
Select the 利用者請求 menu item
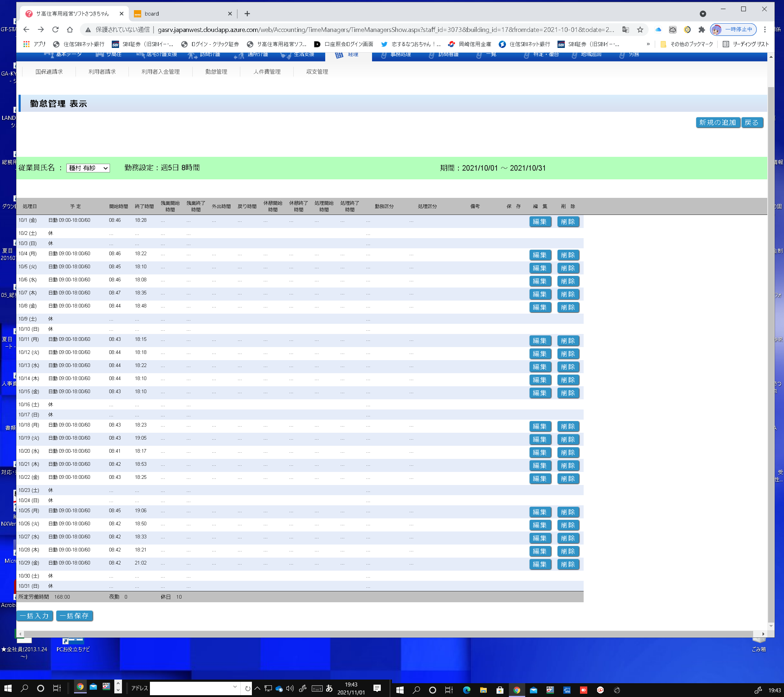pyautogui.click(x=102, y=72)
